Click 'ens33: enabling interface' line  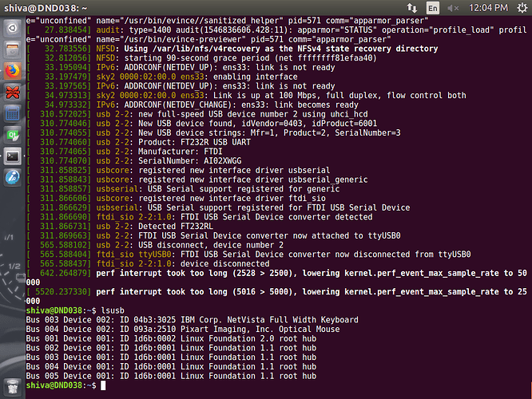[x=162, y=77]
